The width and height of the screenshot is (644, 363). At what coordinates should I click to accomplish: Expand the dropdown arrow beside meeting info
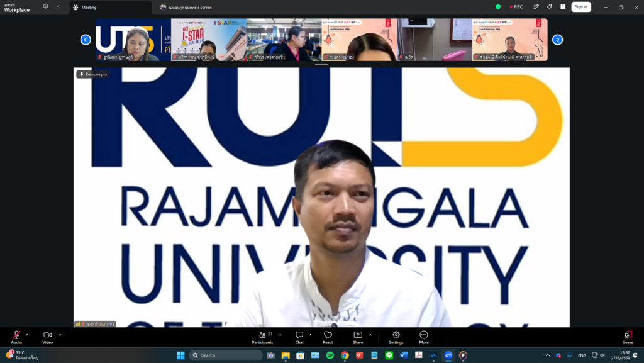[58, 6]
